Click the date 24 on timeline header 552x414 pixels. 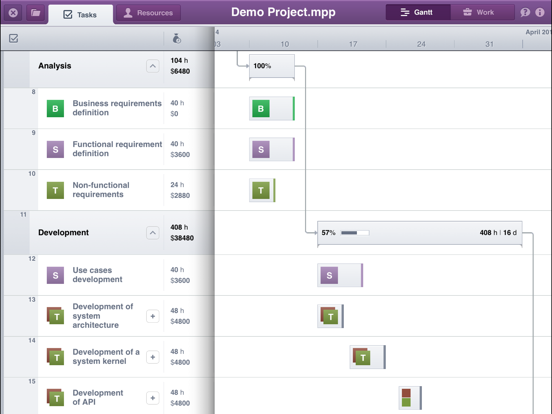(421, 44)
